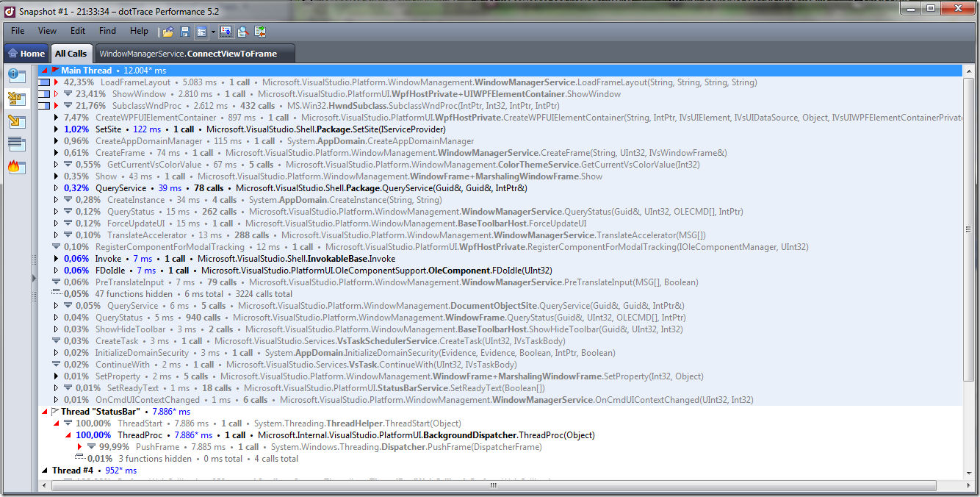Click the funnel icon on GetCurrentVsColorValue row
This screenshot has width=980, height=497.
coord(68,165)
